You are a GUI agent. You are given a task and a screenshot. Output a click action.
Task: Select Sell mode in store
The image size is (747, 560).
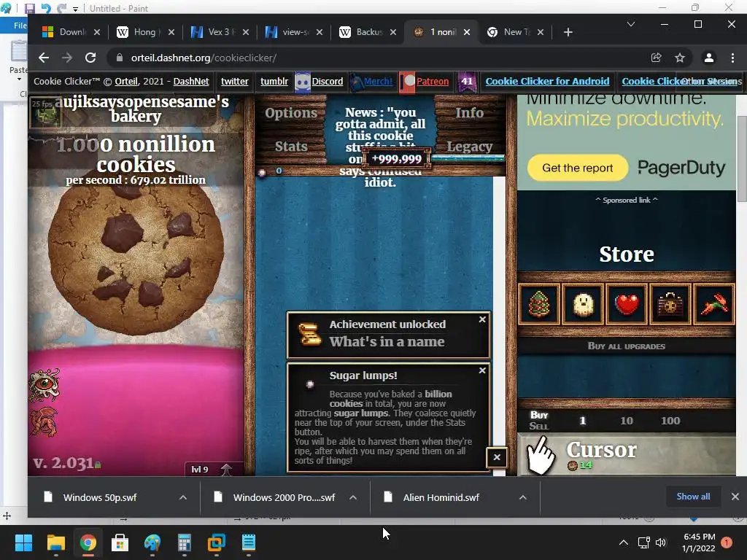click(x=539, y=426)
